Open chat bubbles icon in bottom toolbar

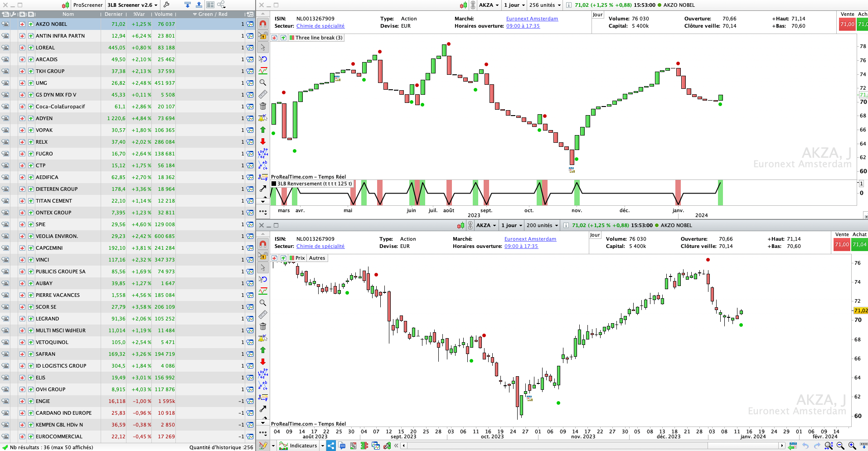tap(342, 446)
